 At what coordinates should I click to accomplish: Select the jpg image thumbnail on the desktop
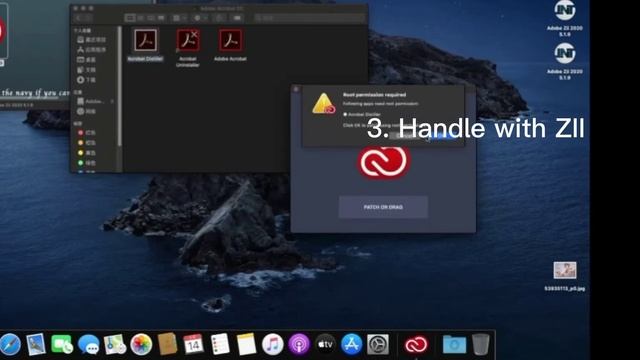(x=565, y=270)
